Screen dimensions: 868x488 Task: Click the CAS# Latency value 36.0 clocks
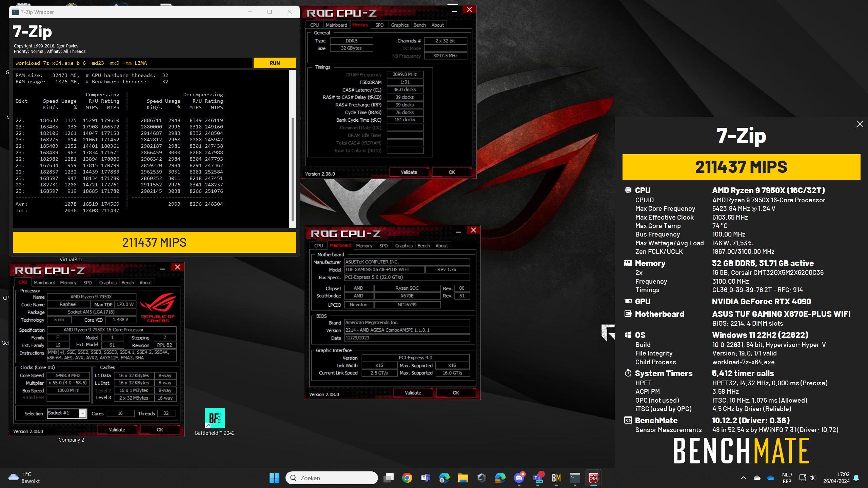tap(405, 89)
